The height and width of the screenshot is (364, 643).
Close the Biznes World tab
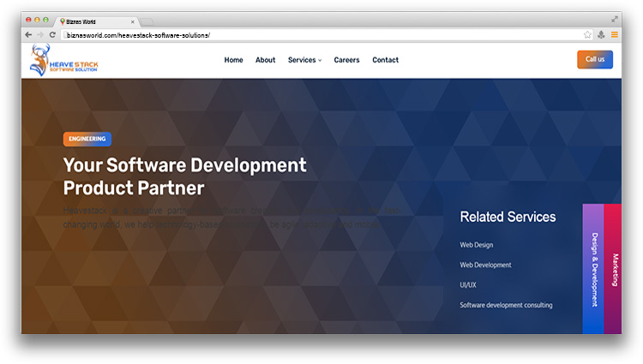coord(132,21)
